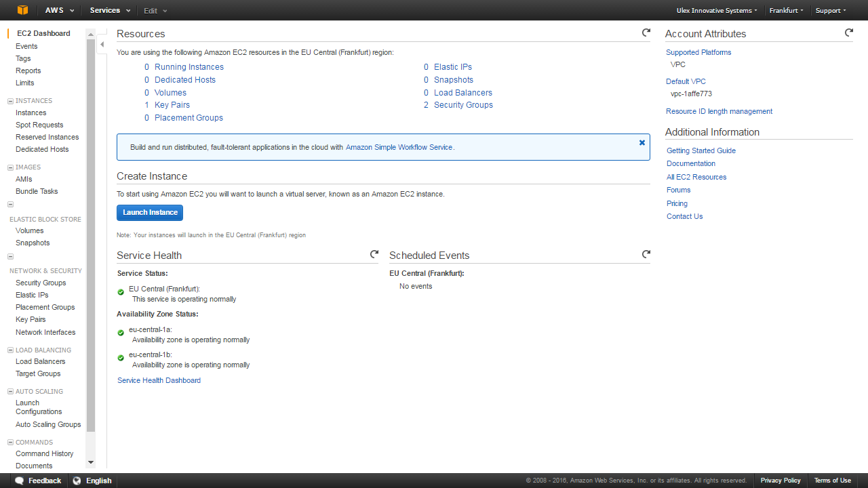Click the Launch Instance button
The height and width of the screenshot is (488, 868).
150,212
